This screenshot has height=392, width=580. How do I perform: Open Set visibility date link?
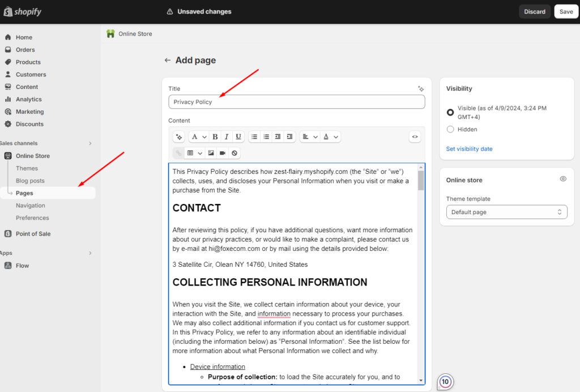tap(469, 148)
